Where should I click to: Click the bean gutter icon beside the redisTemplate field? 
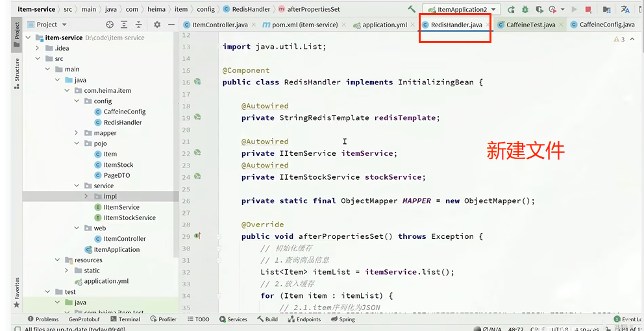click(x=197, y=117)
